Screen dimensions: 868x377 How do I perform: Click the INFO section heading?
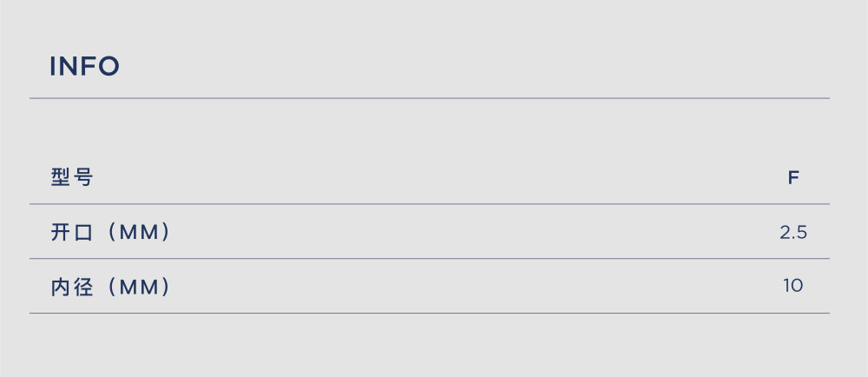[84, 66]
